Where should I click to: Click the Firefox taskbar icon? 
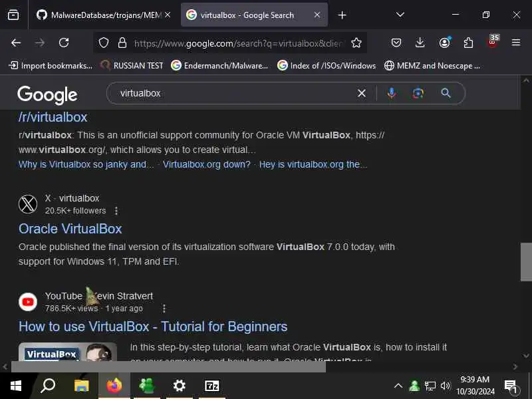click(x=114, y=386)
